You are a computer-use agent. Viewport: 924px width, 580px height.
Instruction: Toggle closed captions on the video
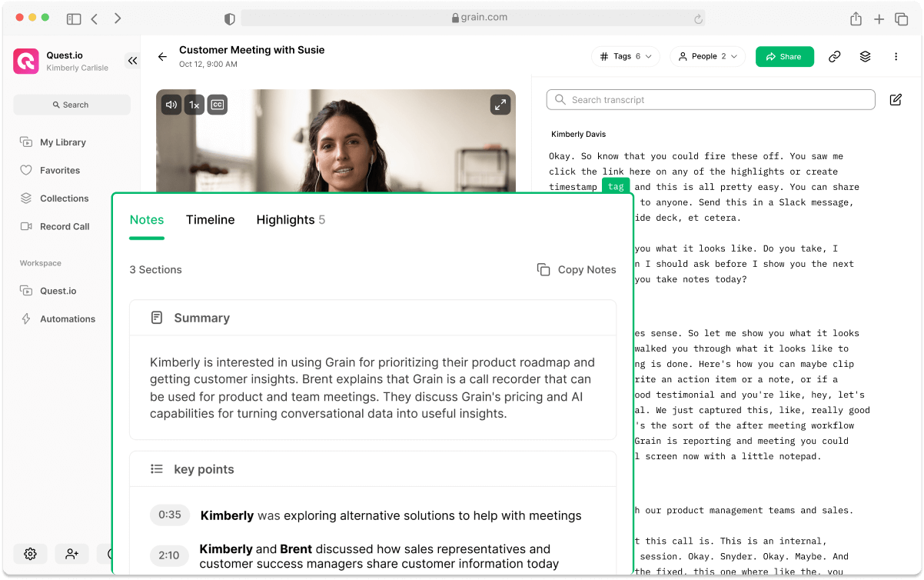218,104
